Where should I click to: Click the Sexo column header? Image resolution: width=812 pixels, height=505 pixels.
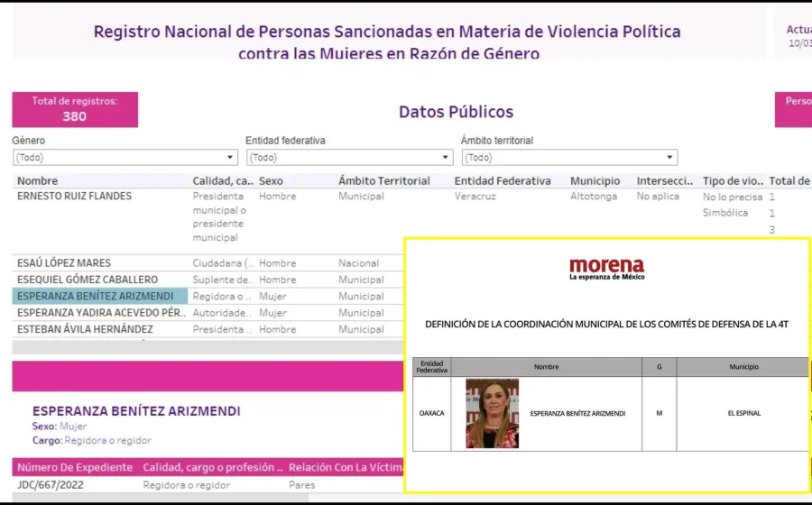click(x=271, y=180)
